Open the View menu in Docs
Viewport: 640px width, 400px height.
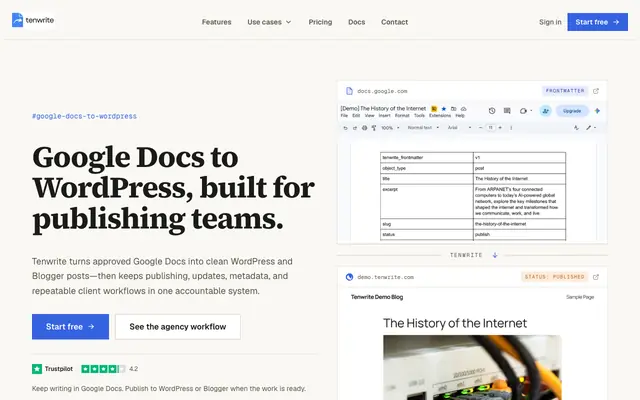(x=369, y=116)
